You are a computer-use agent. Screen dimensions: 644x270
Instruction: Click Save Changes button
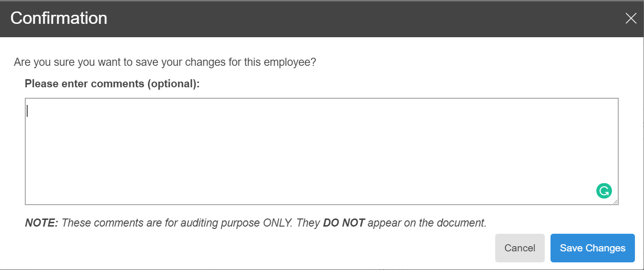[592, 248]
